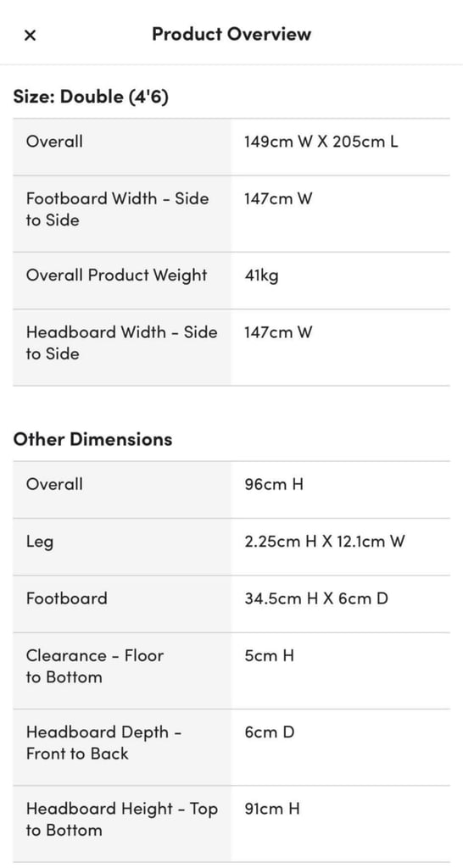The image size is (463, 868).
Task: Click the 2.25cm H X 12.1cm W value
Action: pyautogui.click(x=325, y=542)
